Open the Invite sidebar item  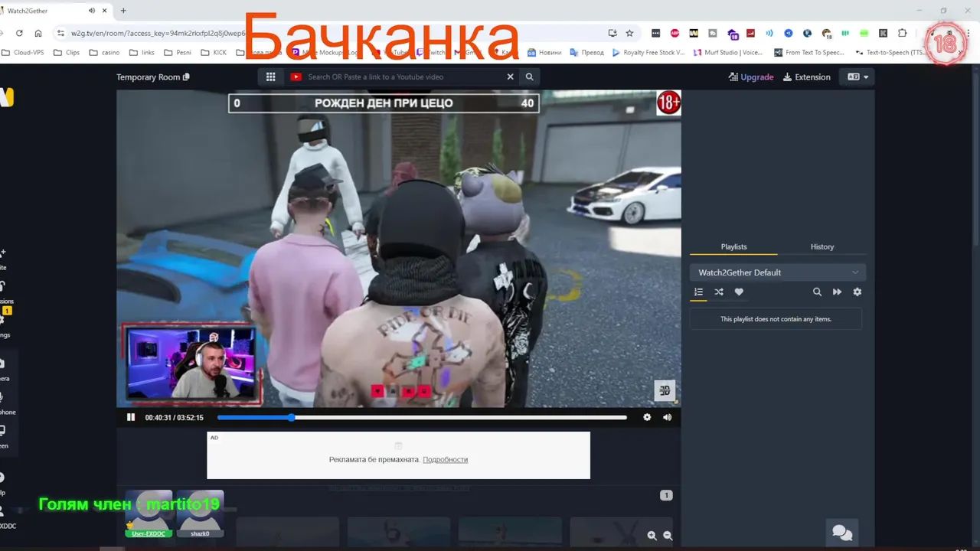point(3,259)
